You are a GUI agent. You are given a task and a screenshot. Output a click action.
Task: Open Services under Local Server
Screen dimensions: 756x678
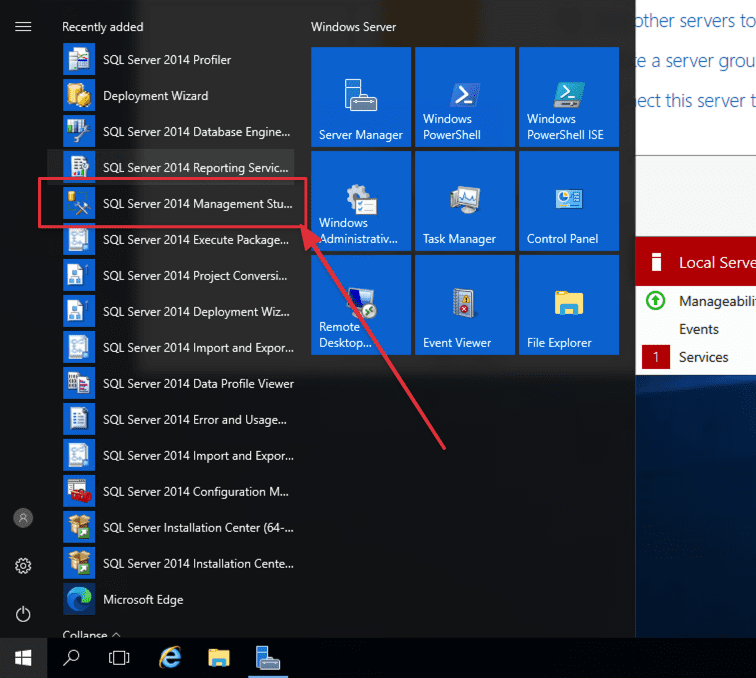click(x=703, y=357)
